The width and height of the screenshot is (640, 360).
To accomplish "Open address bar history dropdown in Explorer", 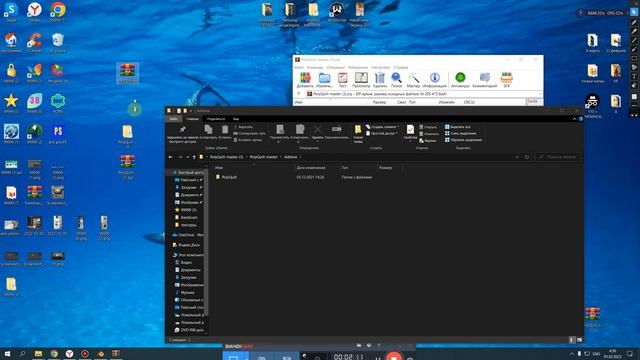I will point(517,157).
